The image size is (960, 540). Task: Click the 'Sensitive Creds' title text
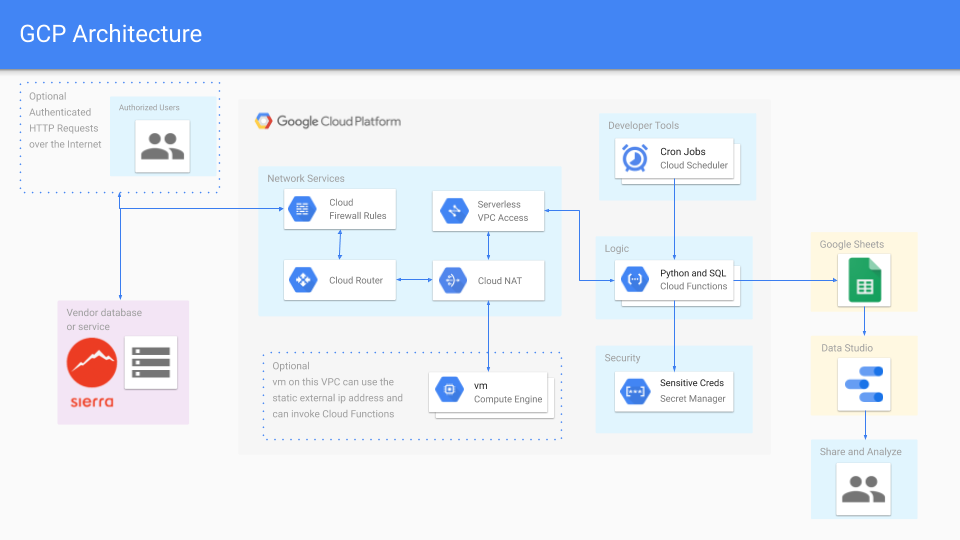coord(692,383)
